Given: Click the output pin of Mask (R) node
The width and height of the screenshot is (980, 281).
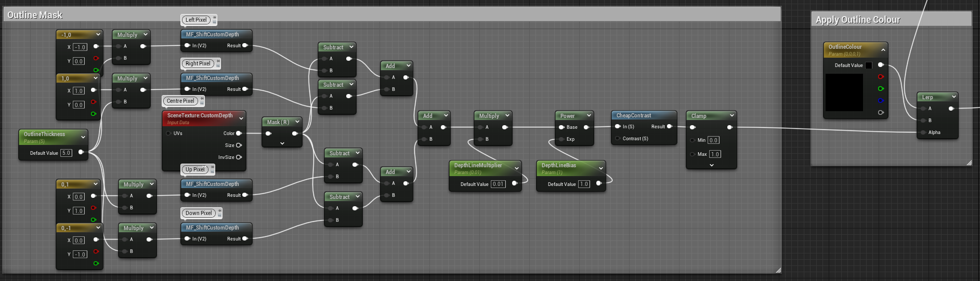Looking at the screenshot, I should [295, 133].
